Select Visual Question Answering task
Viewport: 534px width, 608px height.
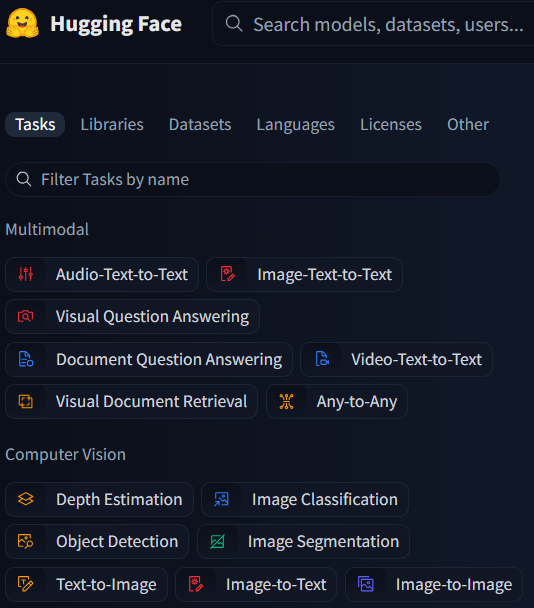[x=132, y=317]
